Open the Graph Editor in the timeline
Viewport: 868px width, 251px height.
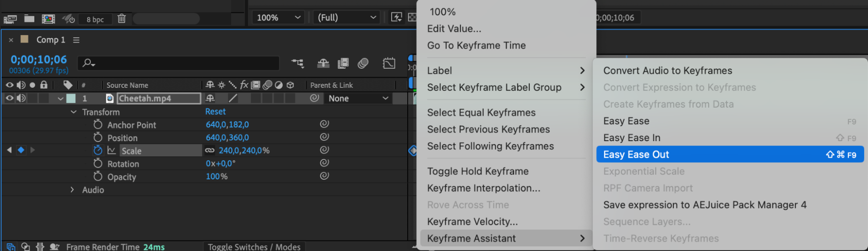(389, 63)
